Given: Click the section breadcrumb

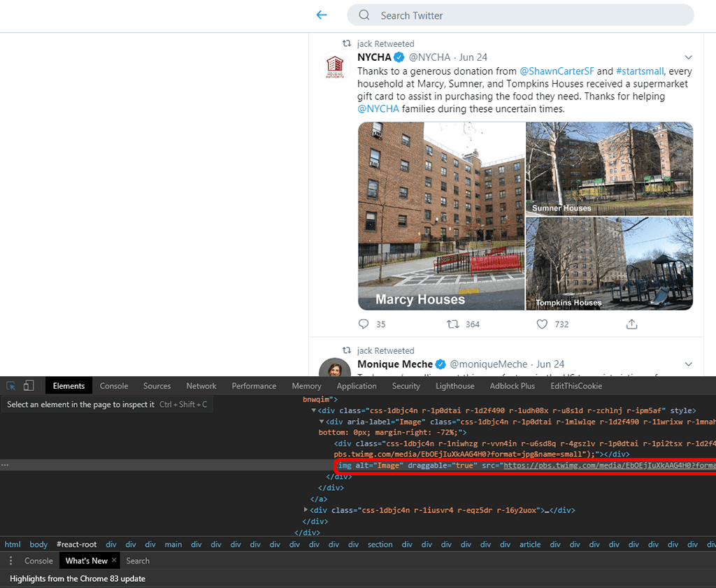Looking at the screenshot, I should pos(380,544).
